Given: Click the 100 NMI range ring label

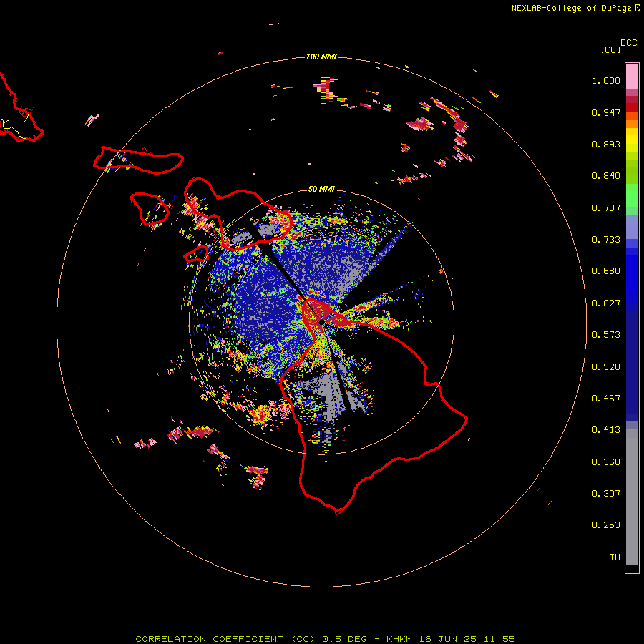Looking at the screenshot, I should [321, 57].
